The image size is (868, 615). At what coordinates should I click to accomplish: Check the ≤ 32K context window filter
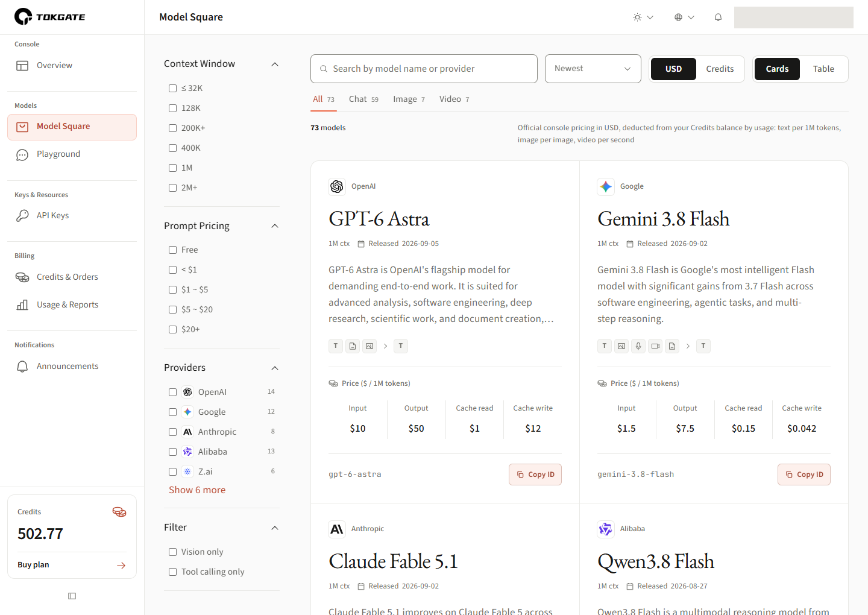coord(173,89)
